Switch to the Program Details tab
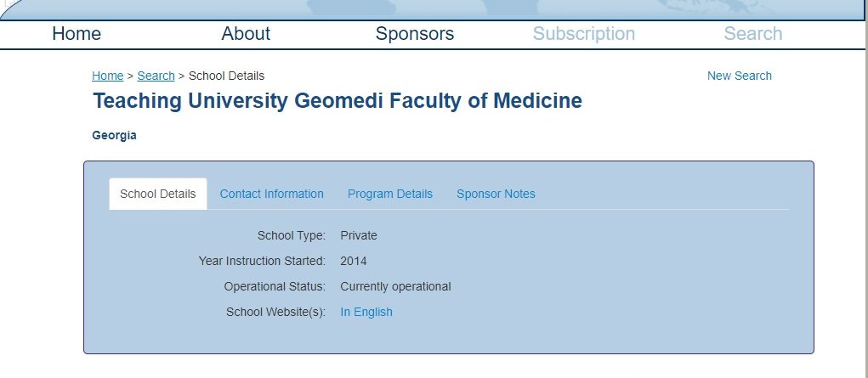The image size is (868, 378). pyautogui.click(x=389, y=194)
